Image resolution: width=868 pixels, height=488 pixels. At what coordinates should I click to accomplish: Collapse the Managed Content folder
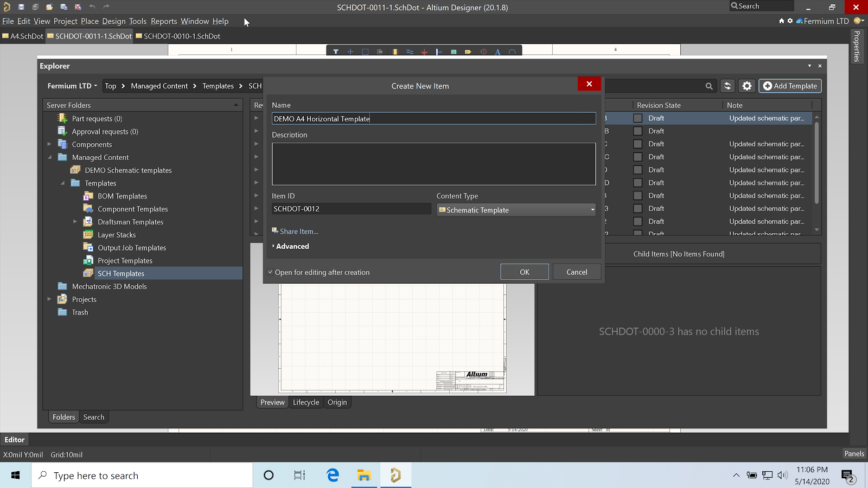pos(49,157)
